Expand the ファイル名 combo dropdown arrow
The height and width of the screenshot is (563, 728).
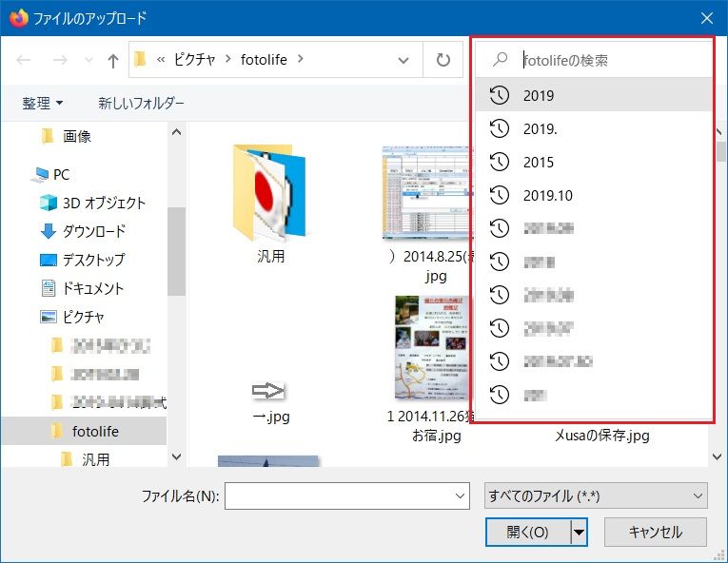point(460,495)
